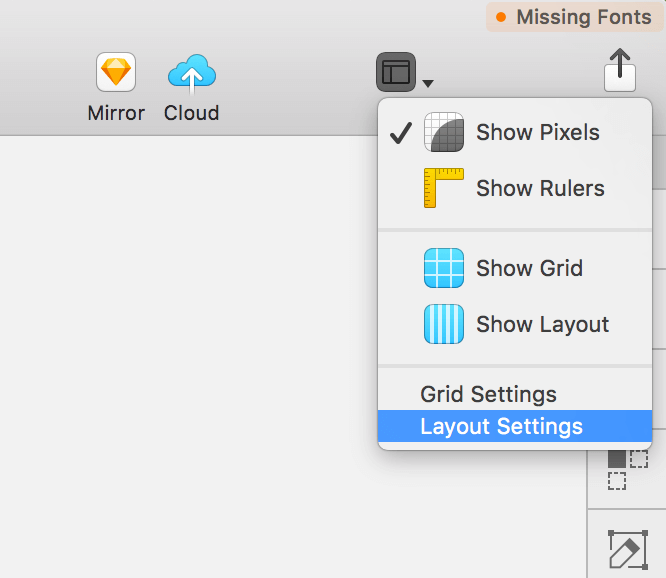Screen dimensions: 666x578
Task: Click the Cloud label text
Action: click(192, 113)
